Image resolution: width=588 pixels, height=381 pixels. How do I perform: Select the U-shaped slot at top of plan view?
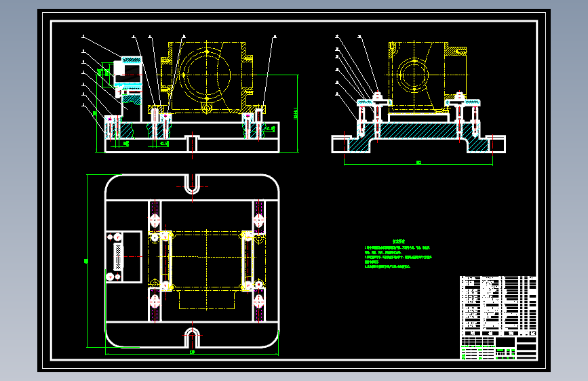[193, 184]
